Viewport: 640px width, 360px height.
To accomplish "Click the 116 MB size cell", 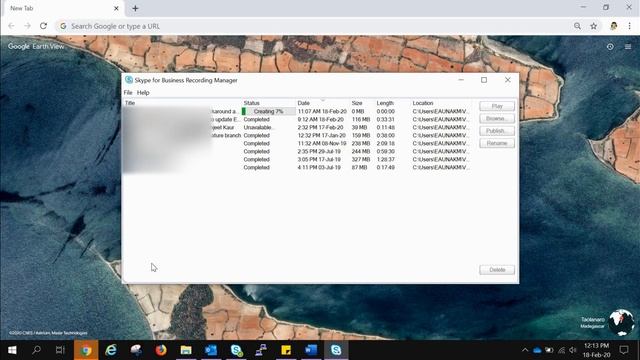I will [x=361, y=120].
